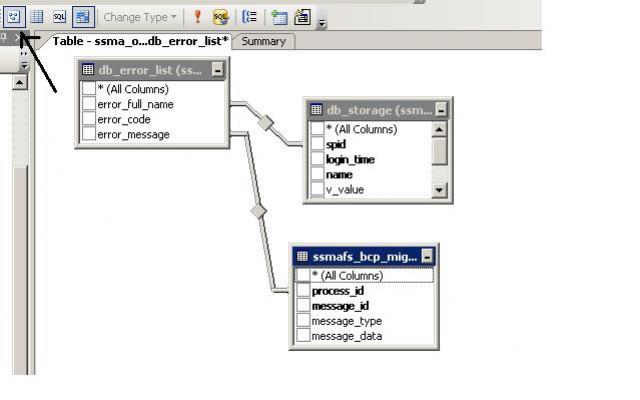Collapse the ssmafs_bcp_mig... table window
Image resolution: width=640 pixels, height=400 pixels.
tap(427, 257)
